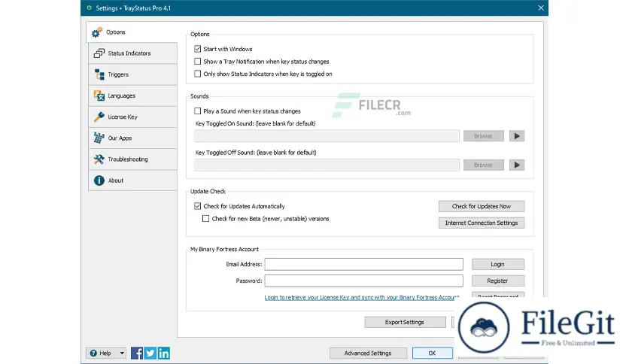The width and height of the screenshot is (629, 364).
Task: Switch to the License Key tab
Action: (x=132, y=117)
